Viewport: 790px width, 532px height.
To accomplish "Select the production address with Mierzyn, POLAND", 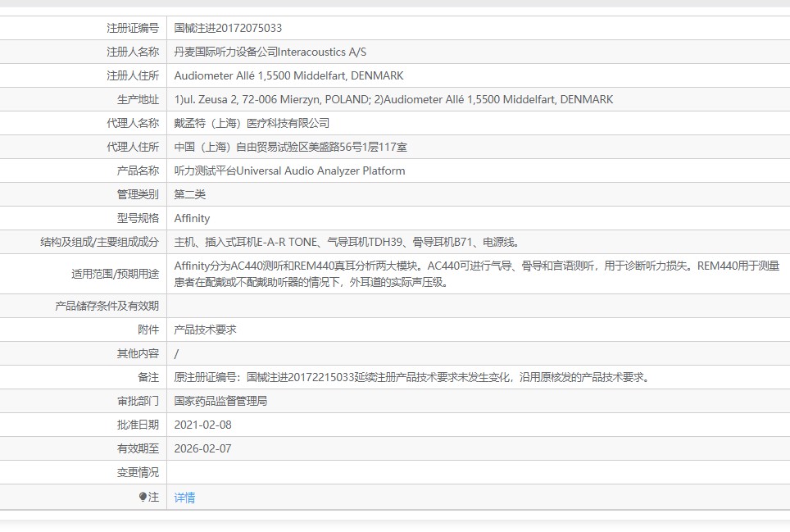I will (x=393, y=99).
